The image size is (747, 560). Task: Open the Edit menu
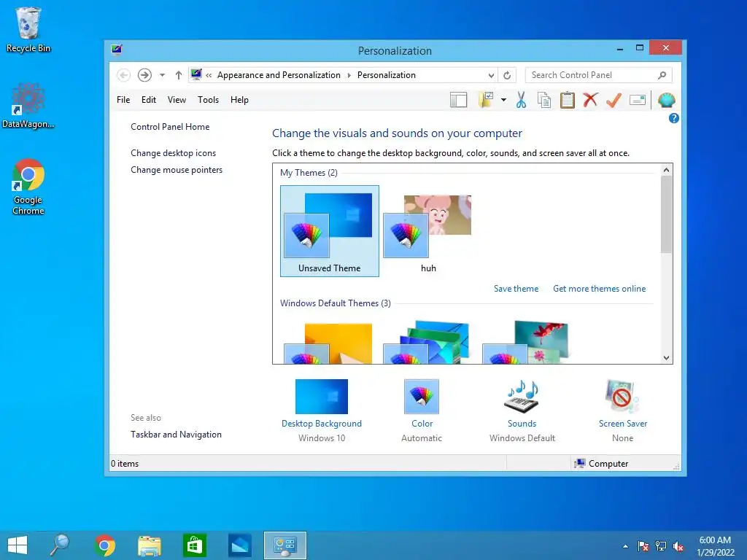(x=149, y=99)
